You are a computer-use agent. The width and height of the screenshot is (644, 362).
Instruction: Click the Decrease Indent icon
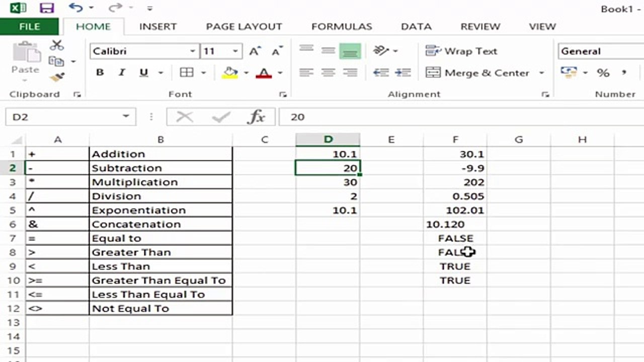click(381, 73)
